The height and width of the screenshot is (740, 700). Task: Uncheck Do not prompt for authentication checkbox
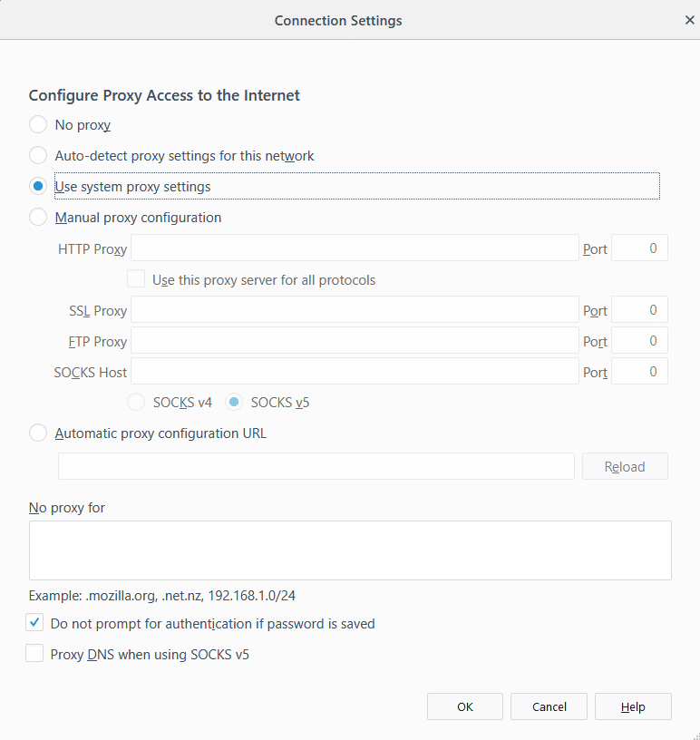click(34, 623)
